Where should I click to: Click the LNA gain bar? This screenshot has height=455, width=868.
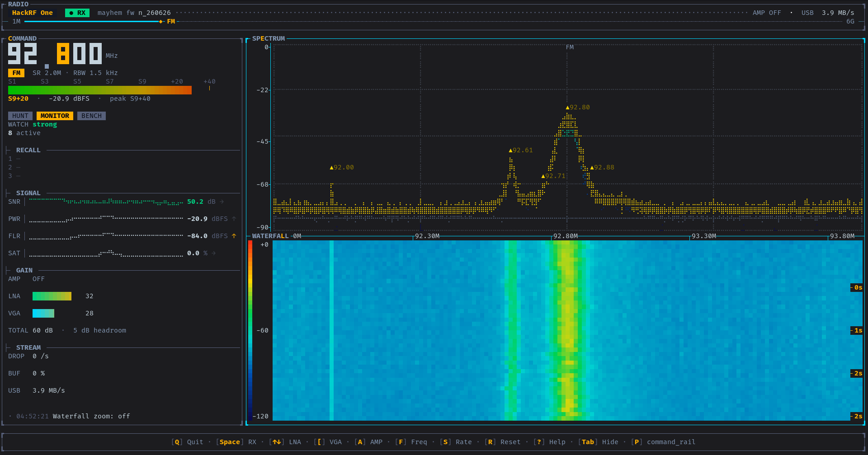pyautogui.click(x=52, y=296)
